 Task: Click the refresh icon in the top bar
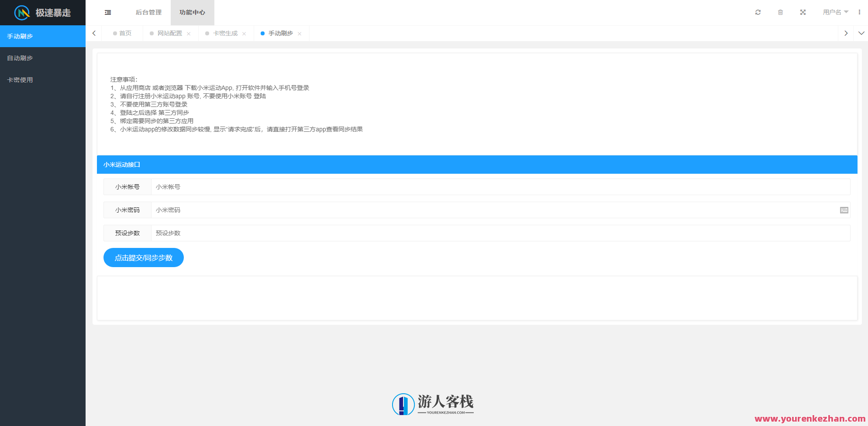[758, 12]
